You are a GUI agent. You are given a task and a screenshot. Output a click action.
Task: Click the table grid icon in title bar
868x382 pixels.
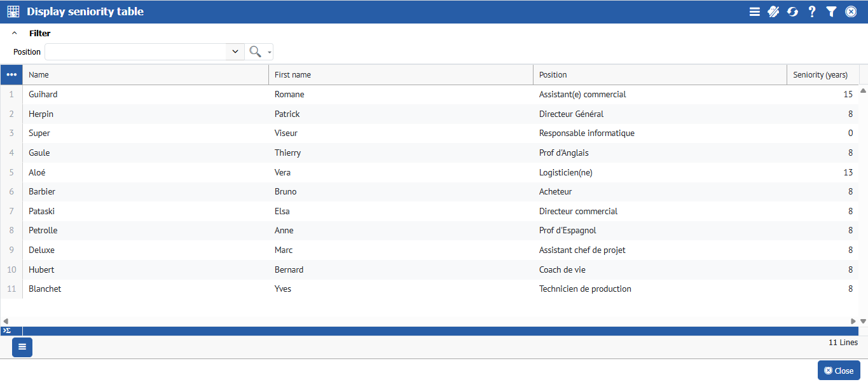coord(13,11)
